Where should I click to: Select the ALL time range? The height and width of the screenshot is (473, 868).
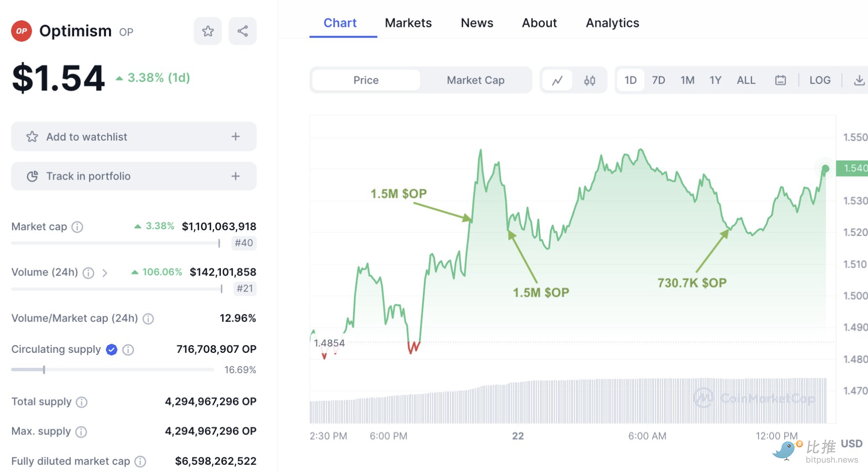(746, 80)
